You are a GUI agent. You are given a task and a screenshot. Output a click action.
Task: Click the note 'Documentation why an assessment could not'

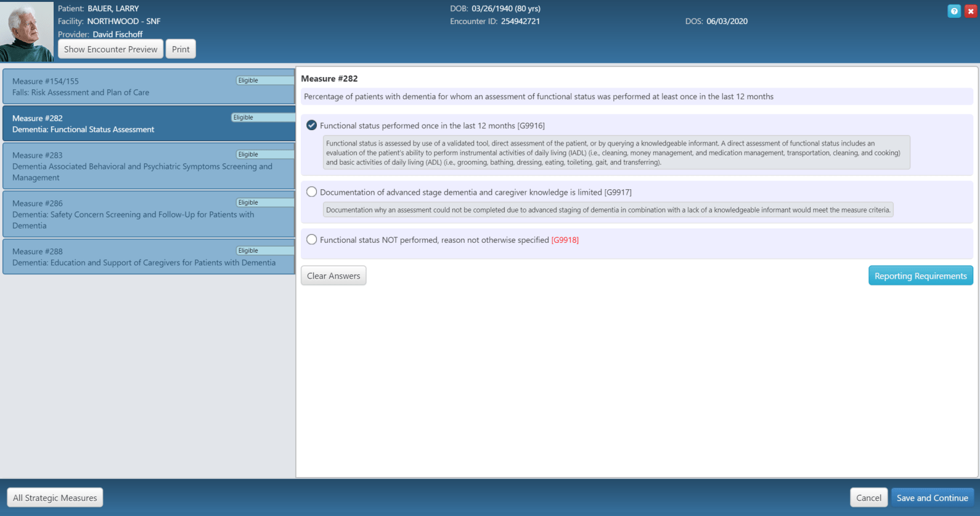click(x=608, y=210)
